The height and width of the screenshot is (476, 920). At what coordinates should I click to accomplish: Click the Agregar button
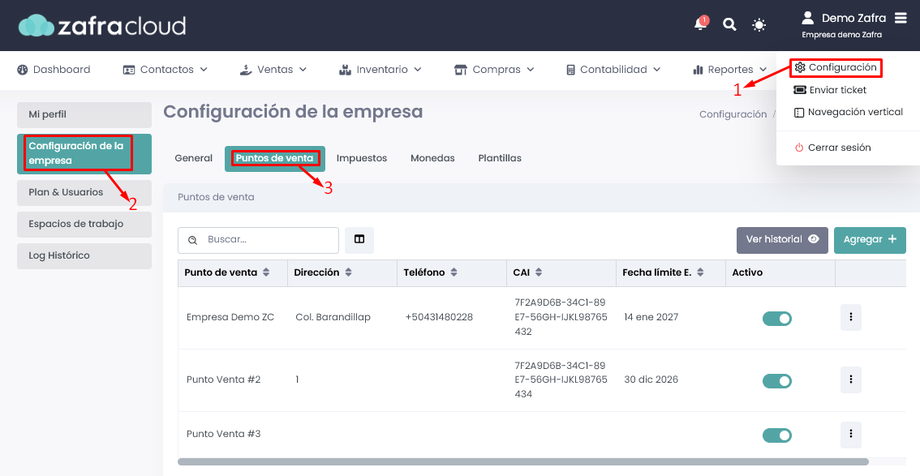coord(870,240)
